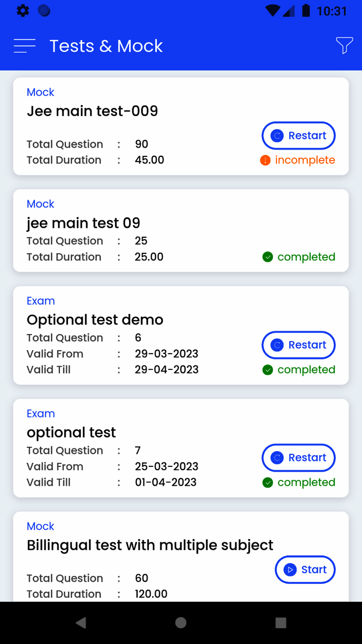Select the Optional test demo title

(x=95, y=320)
